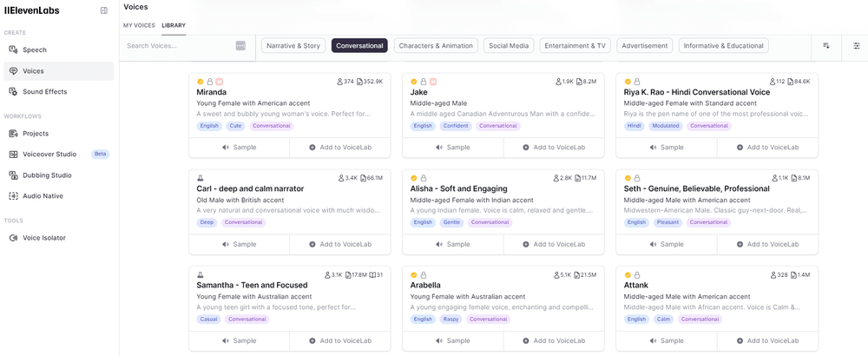Play the Sample for Jake

click(x=453, y=148)
